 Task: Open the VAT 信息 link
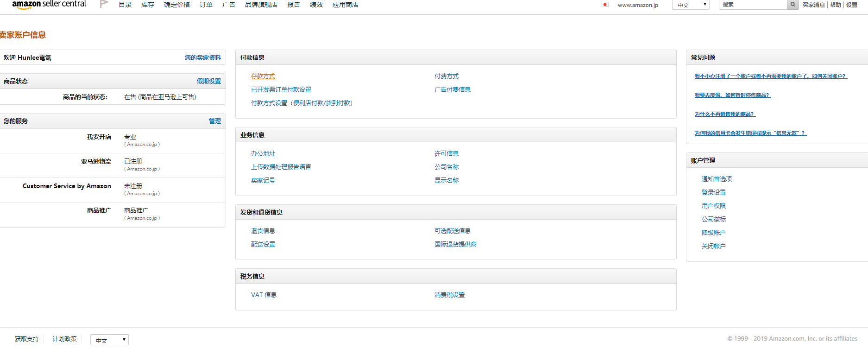[264, 295]
